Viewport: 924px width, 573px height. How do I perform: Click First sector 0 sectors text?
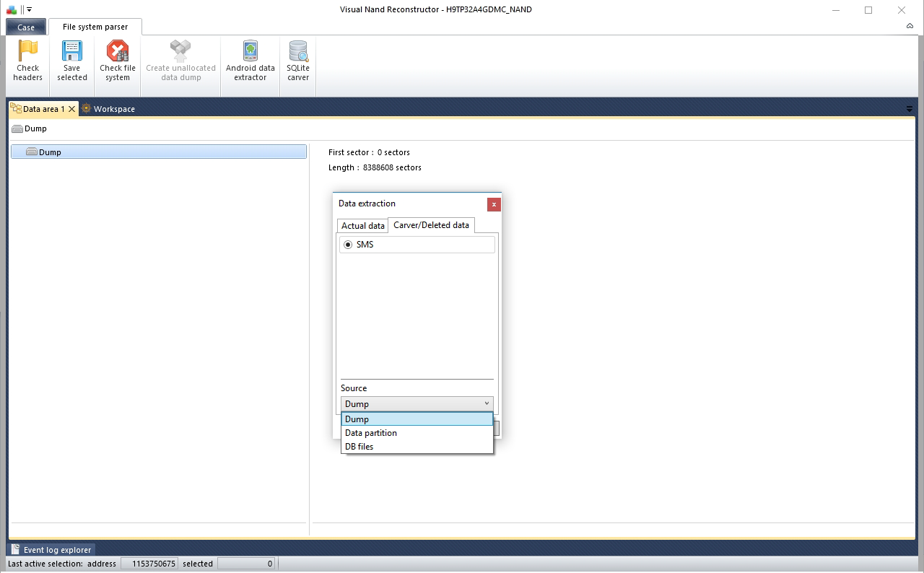pyautogui.click(x=369, y=152)
